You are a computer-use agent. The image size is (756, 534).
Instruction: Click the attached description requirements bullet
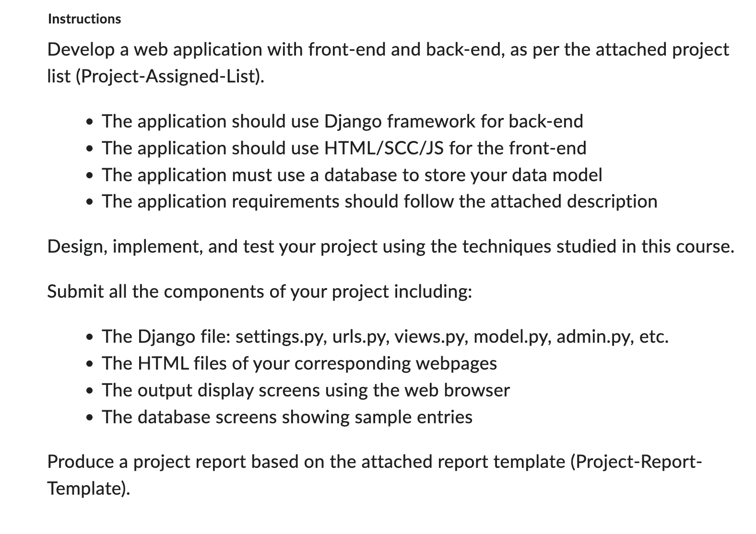379,201
